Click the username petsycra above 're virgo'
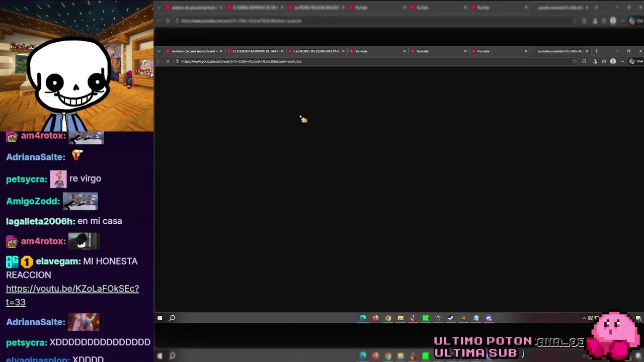 point(27,179)
